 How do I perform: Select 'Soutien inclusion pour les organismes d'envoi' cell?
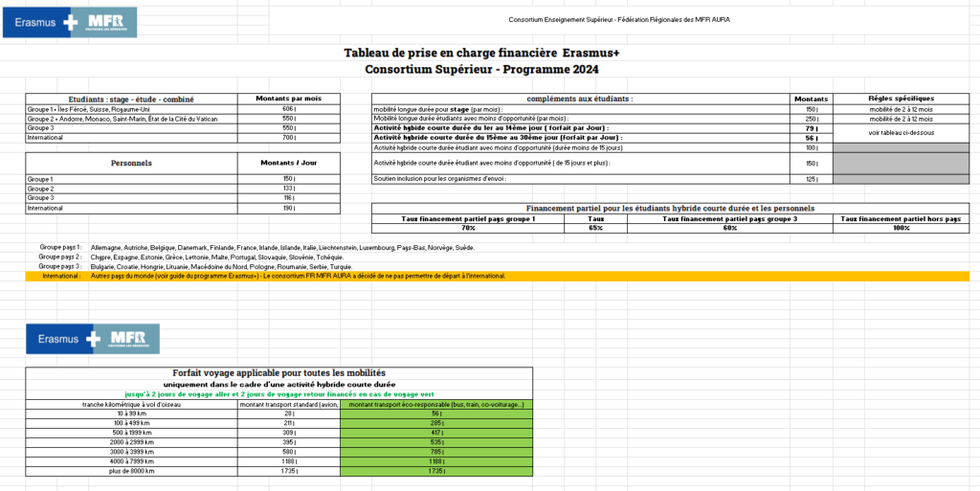coord(580,179)
